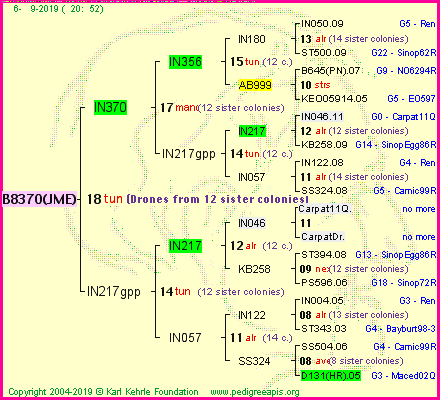Click the PS596.06 entry

click(324, 283)
